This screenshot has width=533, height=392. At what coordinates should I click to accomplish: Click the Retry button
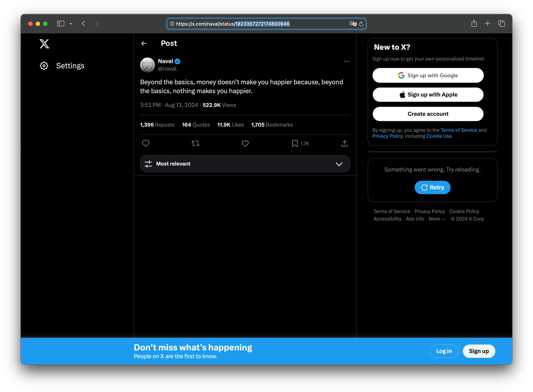pyautogui.click(x=432, y=187)
